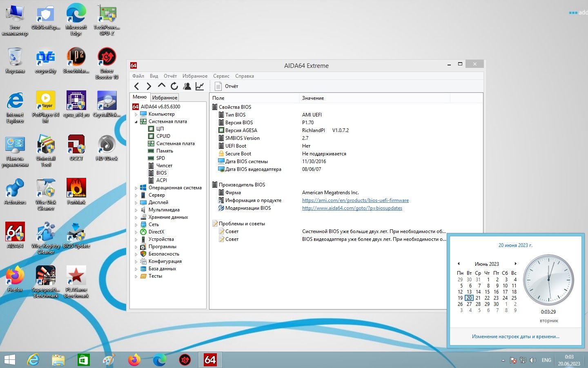
Task: Click the Forward arrow in AIDA64 toolbar
Action: pyautogui.click(x=149, y=86)
